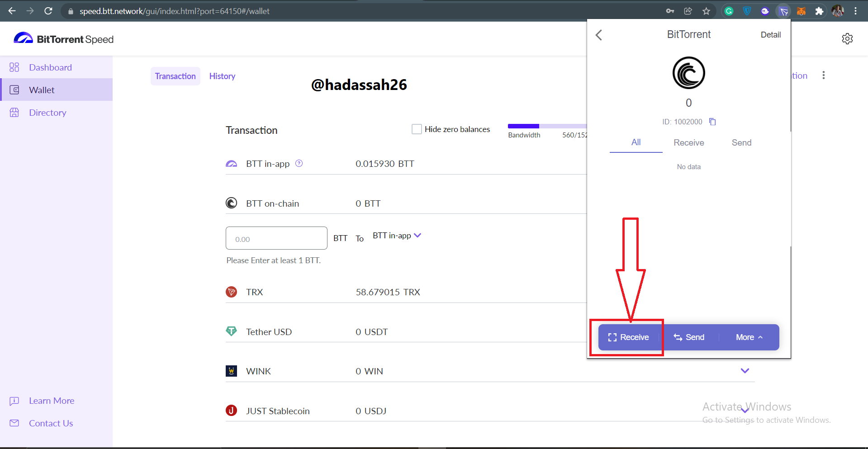Toggle the Hide zero balances checkbox

(417, 129)
